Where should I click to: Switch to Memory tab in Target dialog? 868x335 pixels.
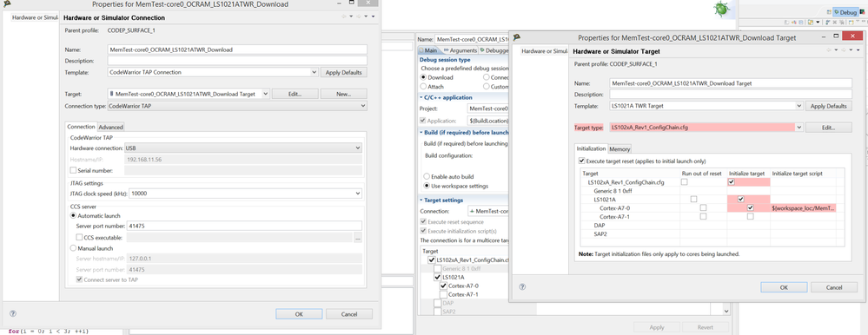(x=620, y=149)
